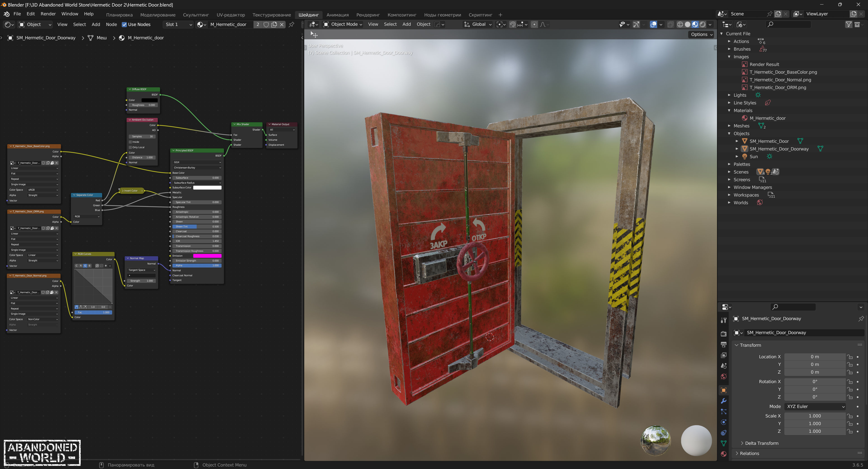Open the Global transform orientation dropdown
Viewport: 868px width, 469px height.
[478, 24]
